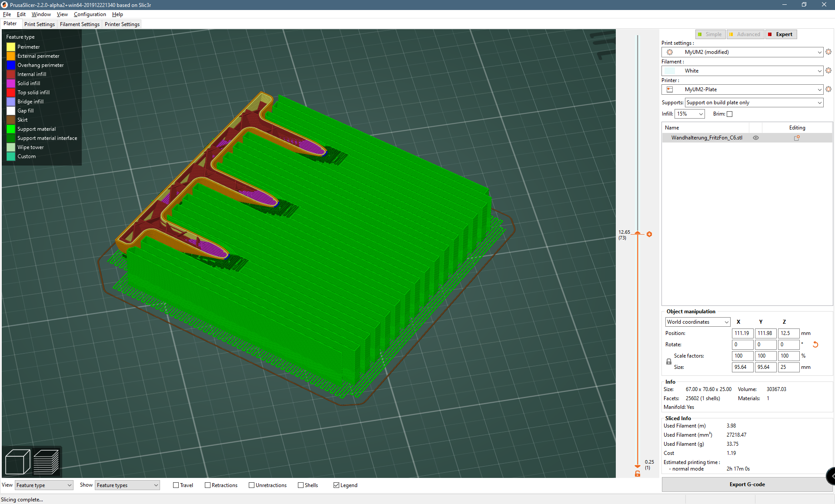Enable the Brim checkbox
Screen dimensions: 835x504
click(x=730, y=114)
